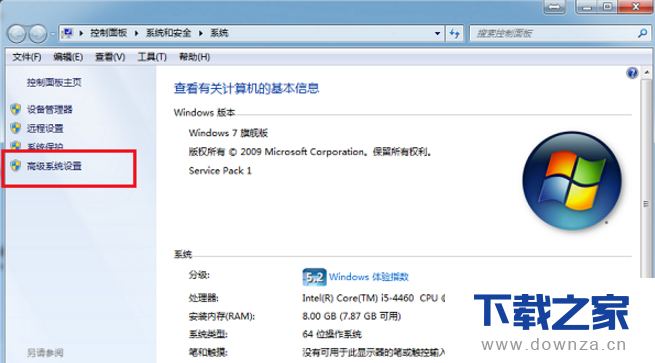The image size is (655, 363).
Task: Click the search magnifier icon
Action: tap(642, 33)
